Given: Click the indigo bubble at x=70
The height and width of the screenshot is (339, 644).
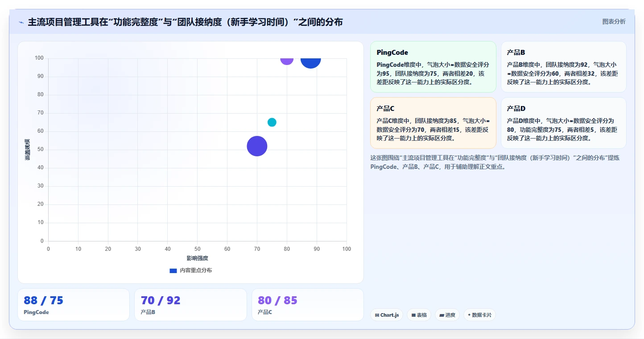Looking at the screenshot, I should click(x=257, y=146).
